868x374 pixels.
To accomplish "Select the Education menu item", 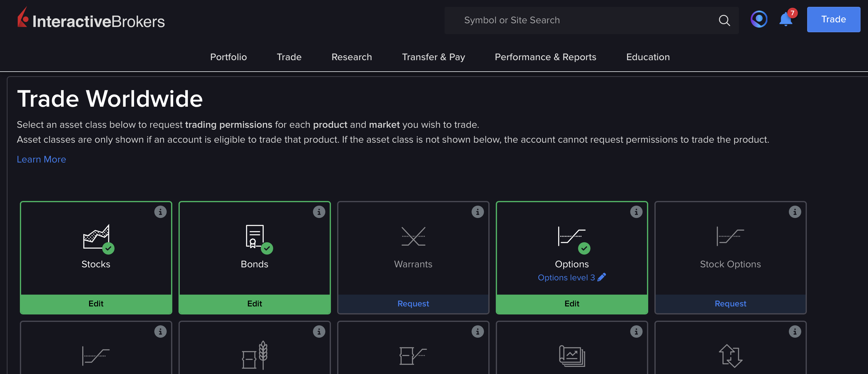I will (x=647, y=57).
